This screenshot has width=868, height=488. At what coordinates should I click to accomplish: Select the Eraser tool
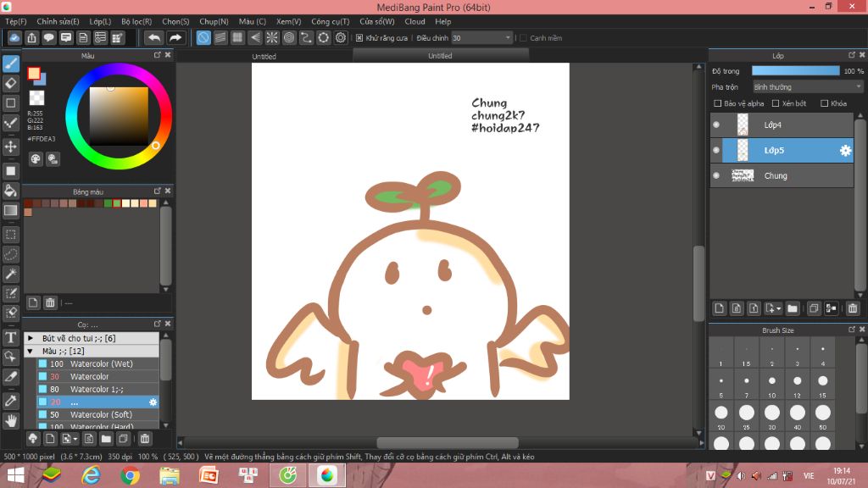click(10, 84)
